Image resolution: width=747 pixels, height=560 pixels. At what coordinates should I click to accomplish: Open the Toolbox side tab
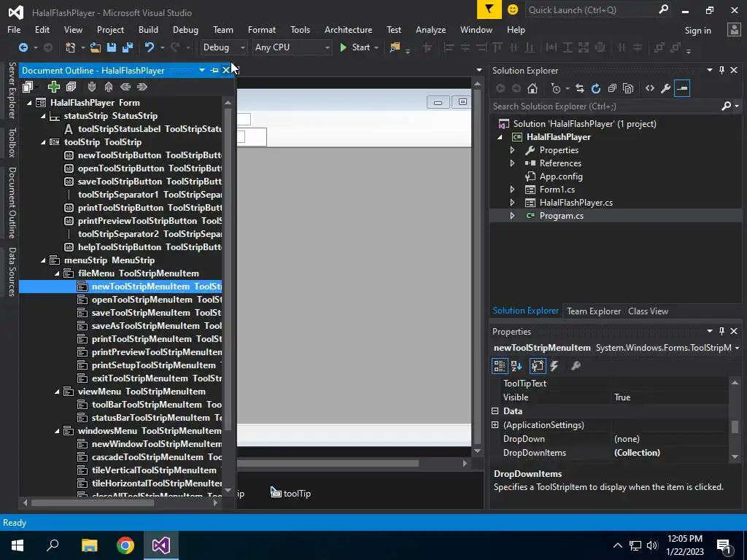(x=12, y=142)
